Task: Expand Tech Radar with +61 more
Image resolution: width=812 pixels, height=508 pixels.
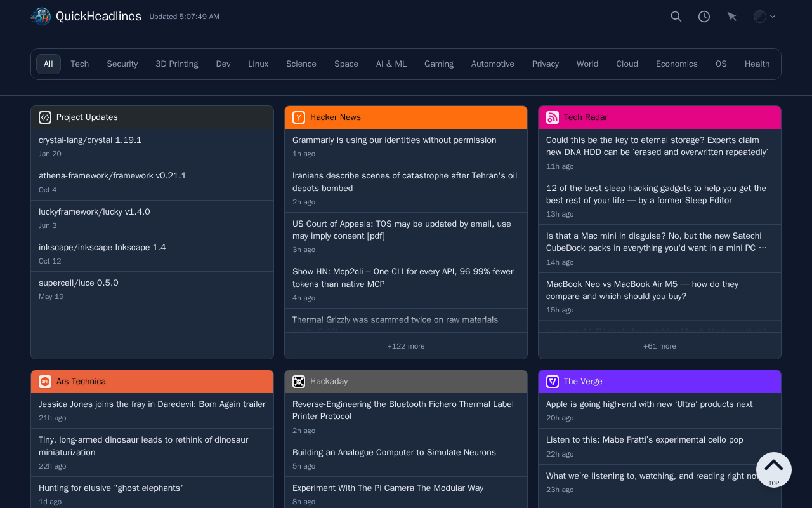Action: (x=660, y=346)
